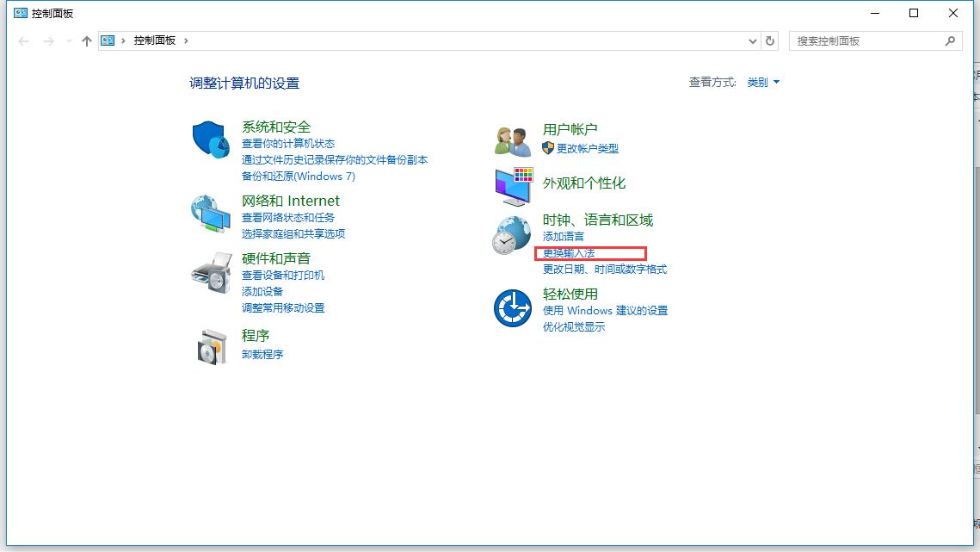Open recent locations dropdown arrow
Viewport: 980px width, 552px height.
point(69,41)
